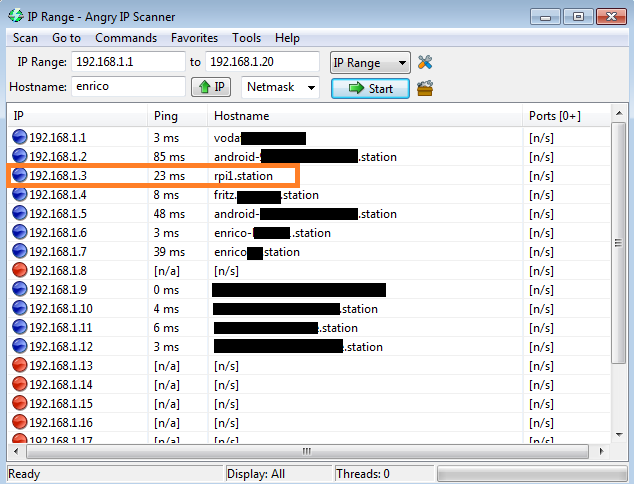Sort by the Ports [0+] column header
The image size is (634, 484).
pyautogui.click(x=566, y=116)
